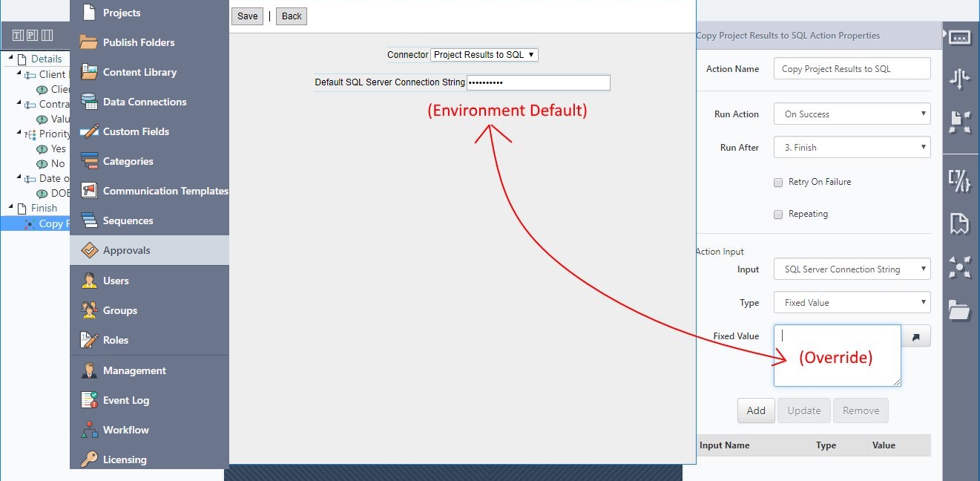This screenshot has height=481, width=980.
Task: Click the Save button
Action: [248, 16]
